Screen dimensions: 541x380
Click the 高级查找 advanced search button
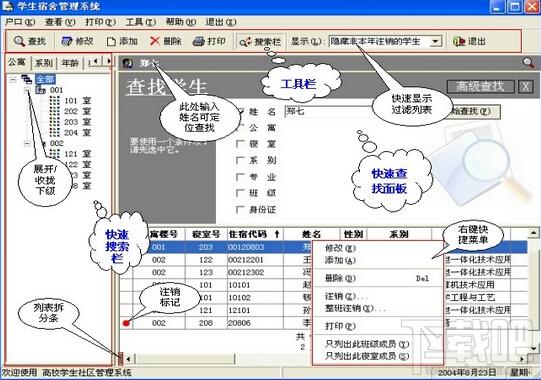point(480,86)
